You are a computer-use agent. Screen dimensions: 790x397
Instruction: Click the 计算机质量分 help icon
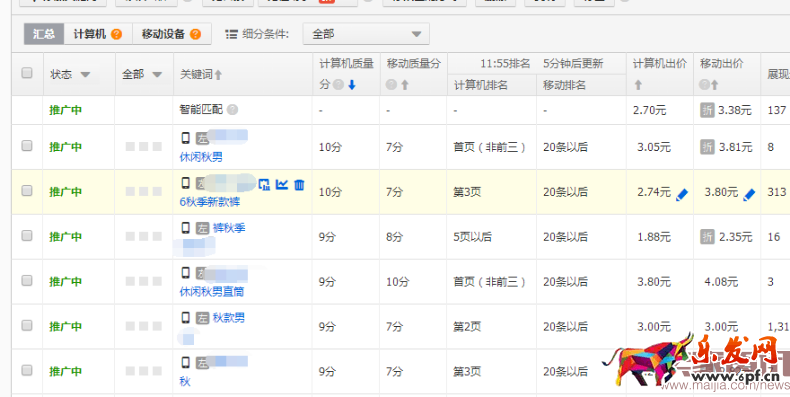339,85
